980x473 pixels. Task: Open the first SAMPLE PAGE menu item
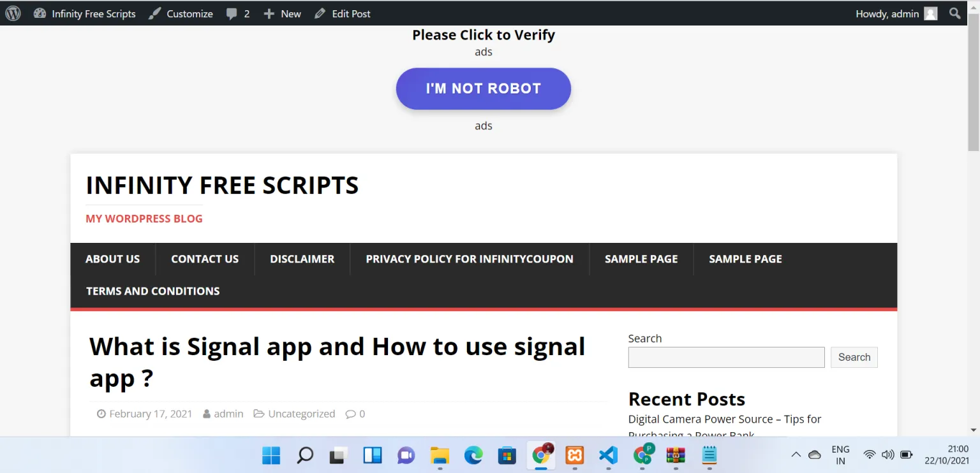click(641, 259)
